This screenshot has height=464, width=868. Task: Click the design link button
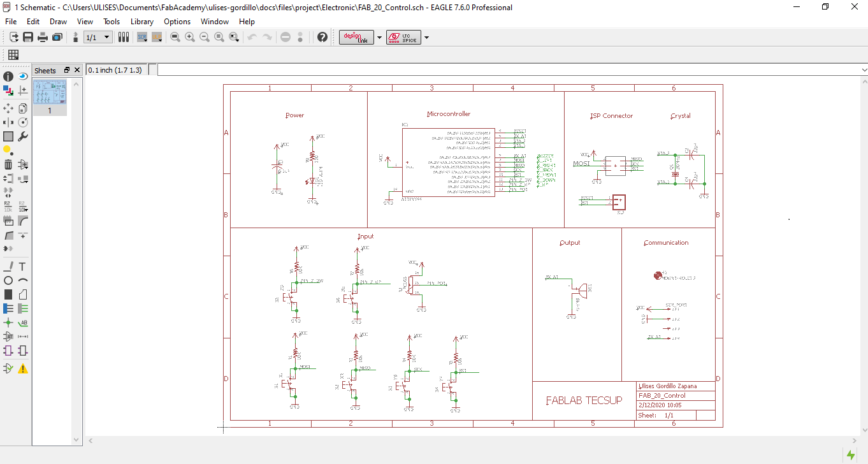pyautogui.click(x=356, y=38)
